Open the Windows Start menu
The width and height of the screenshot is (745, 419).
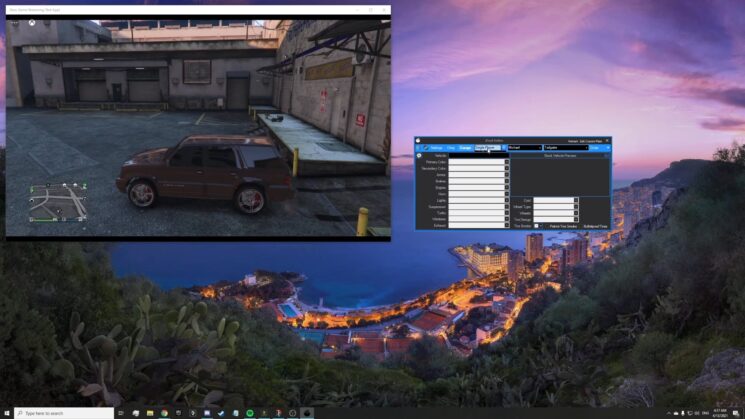pos(7,413)
